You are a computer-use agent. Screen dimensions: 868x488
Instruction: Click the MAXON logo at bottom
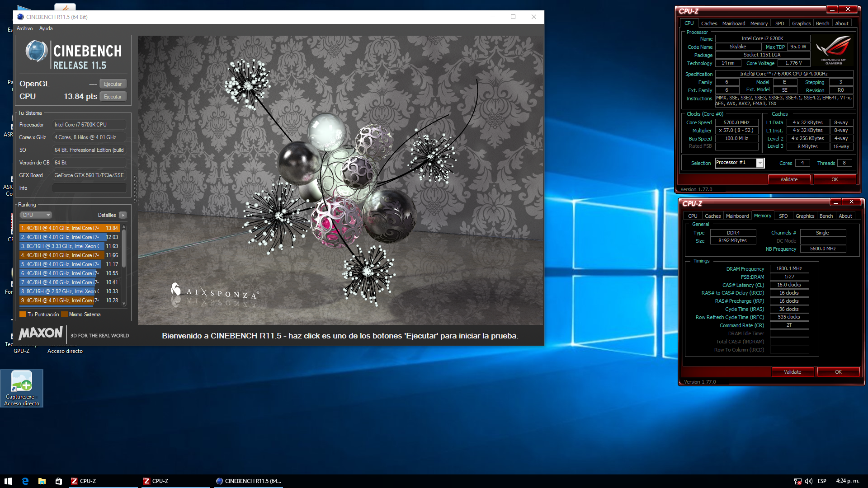point(41,333)
